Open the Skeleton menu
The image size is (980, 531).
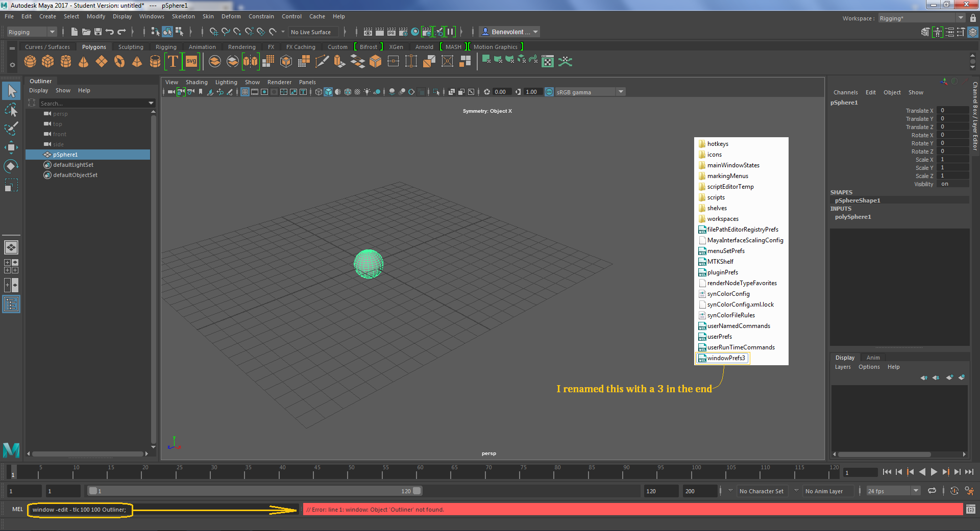coord(183,16)
